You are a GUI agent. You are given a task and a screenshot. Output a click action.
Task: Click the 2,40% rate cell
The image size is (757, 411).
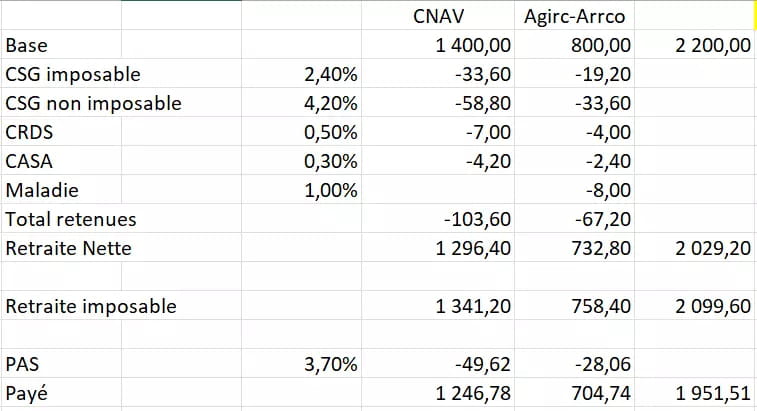pos(330,74)
